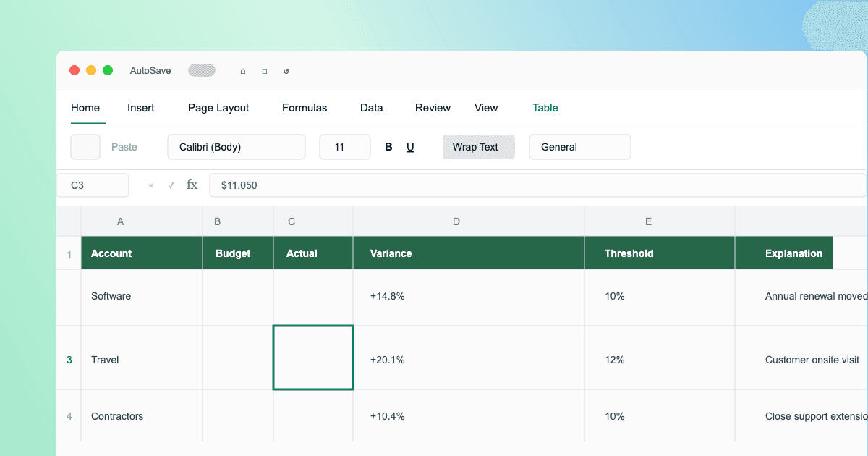Click the undo arrow icon in title bar

pyautogui.click(x=286, y=71)
